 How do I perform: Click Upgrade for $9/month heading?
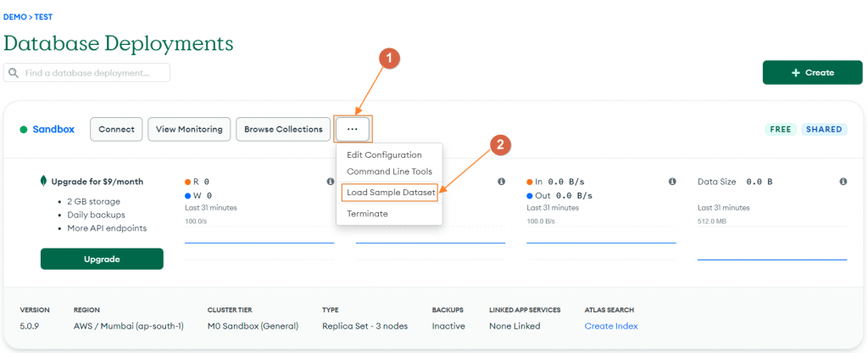pos(97,182)
